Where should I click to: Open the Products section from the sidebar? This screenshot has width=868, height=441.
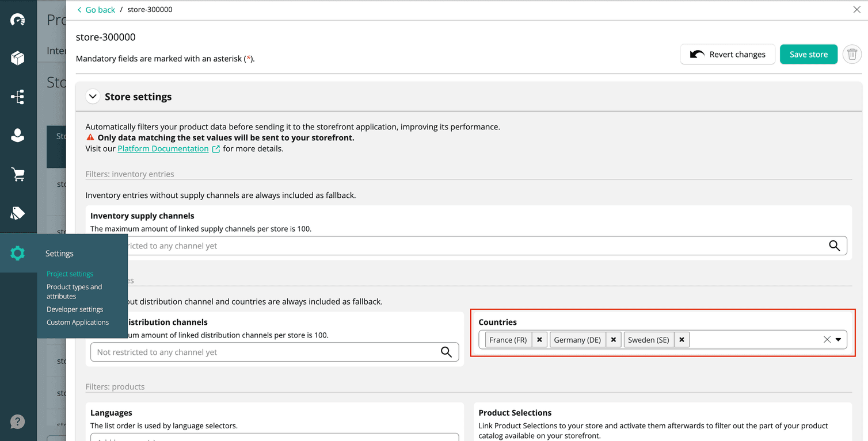pyautogui.click(x=18, y=57)
